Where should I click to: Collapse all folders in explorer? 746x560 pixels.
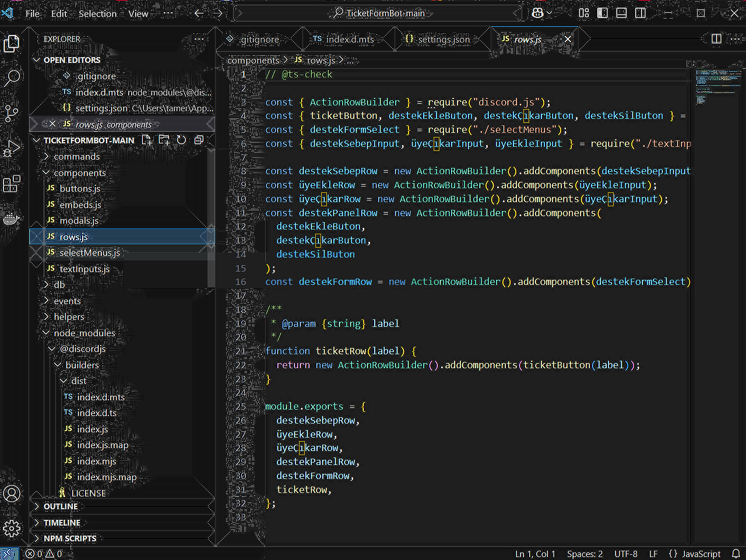click(x=199, y=140)
